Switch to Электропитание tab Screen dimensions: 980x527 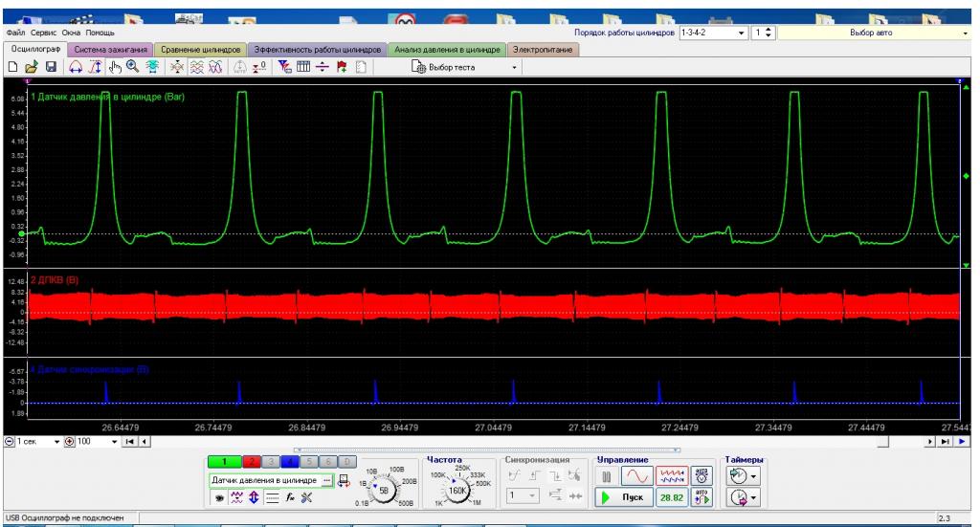pos(542,50)
